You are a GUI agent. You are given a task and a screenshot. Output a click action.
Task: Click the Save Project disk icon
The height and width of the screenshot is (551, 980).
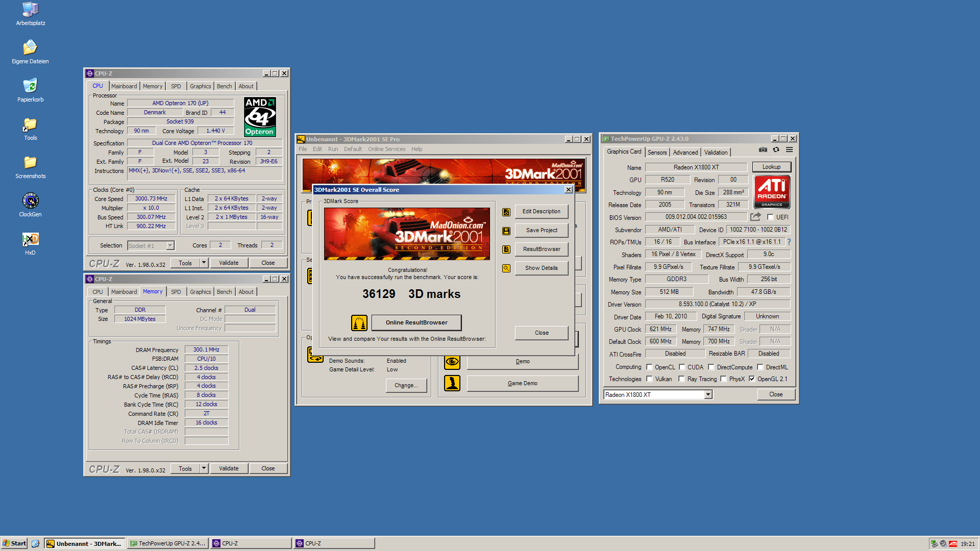[506, 231]
